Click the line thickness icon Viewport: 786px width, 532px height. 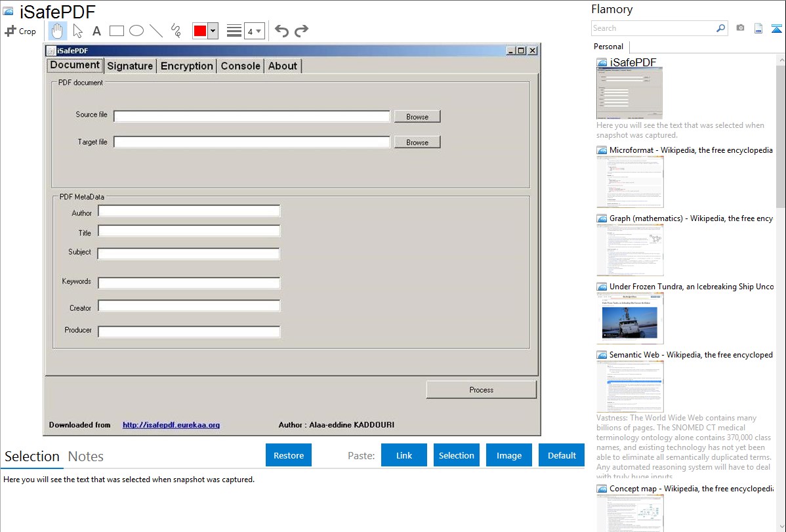234,31
